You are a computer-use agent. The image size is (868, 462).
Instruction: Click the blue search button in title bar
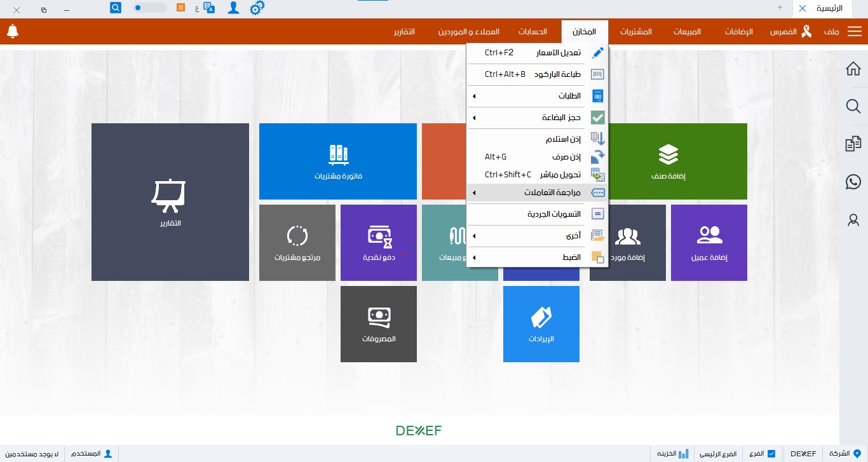[116, 8]
